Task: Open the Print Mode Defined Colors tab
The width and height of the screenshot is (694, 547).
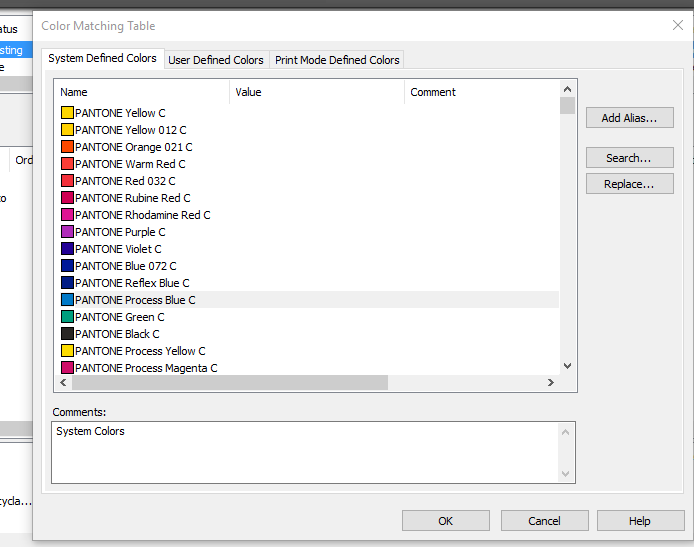Action: tap(337, 60)
